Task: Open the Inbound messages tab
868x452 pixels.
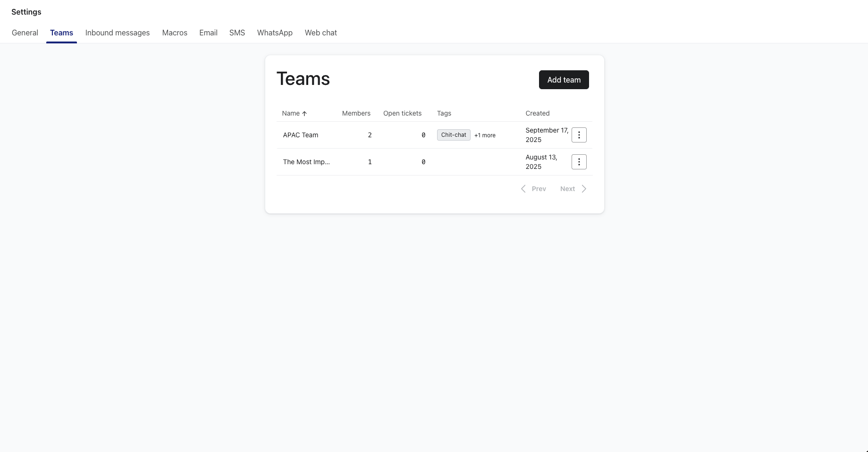Action: tap(118, 33)
